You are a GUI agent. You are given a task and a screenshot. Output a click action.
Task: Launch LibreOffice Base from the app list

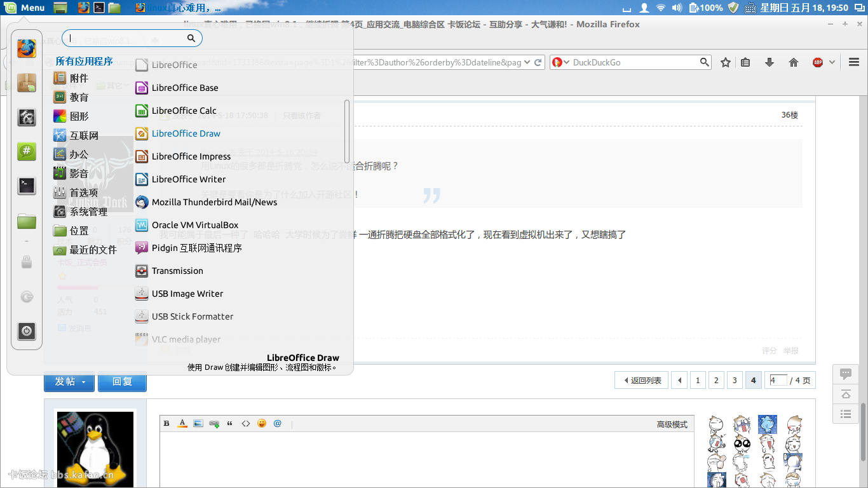[x=185, y=88]
